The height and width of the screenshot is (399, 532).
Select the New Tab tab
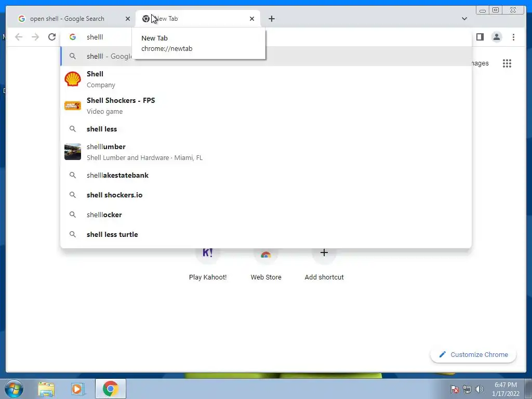(x=198, y=19)
